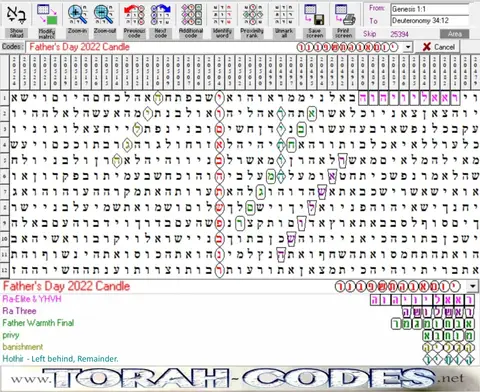
Task: Click the Print screen icon
Action: click(344, 15)
